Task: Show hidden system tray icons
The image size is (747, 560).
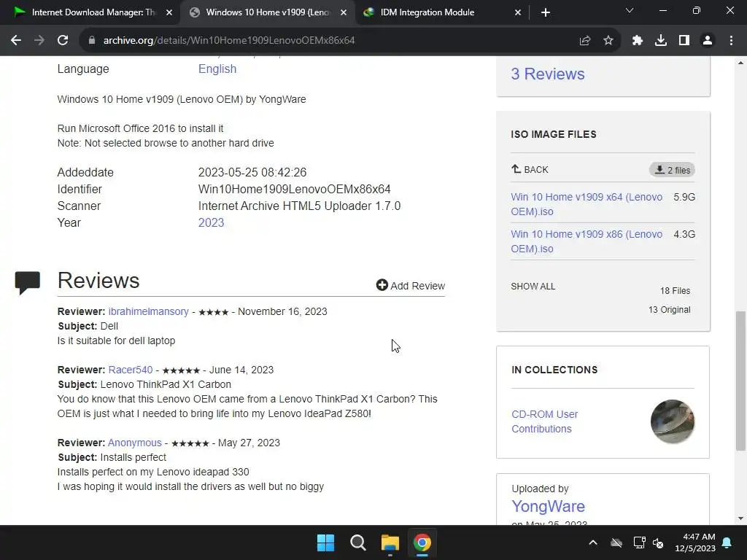Action: tap(593, 542)
